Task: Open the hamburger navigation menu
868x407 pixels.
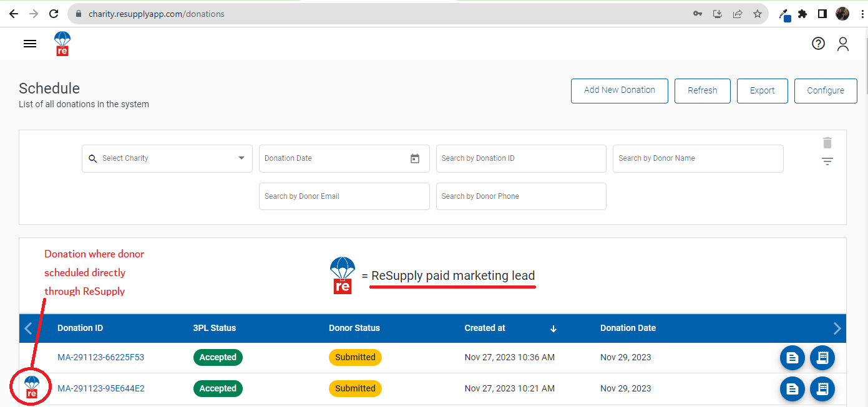Action: tap(30, 44)
